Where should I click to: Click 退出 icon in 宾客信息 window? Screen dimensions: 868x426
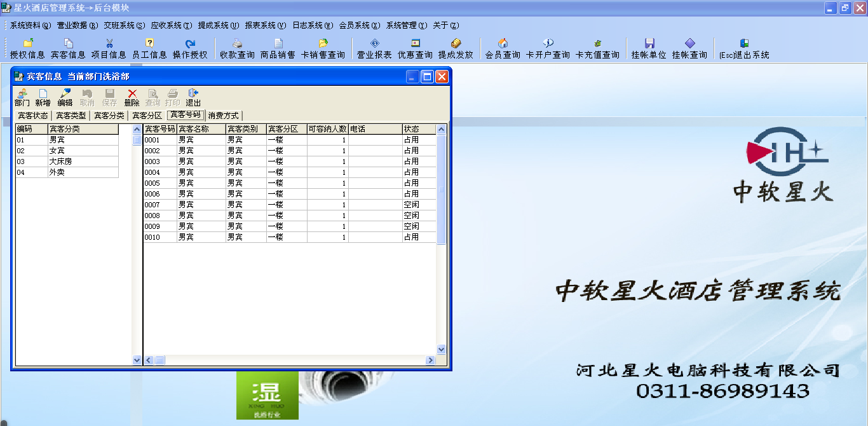pyautogui.click(x=193, y=97)
